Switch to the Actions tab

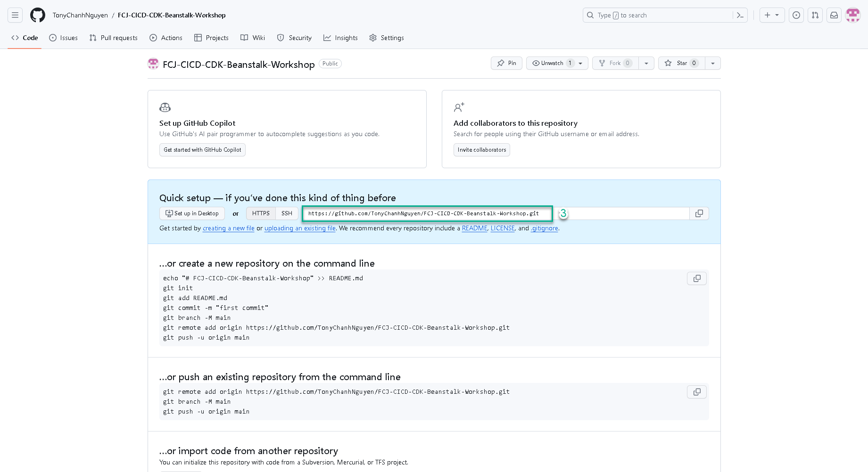166,38
